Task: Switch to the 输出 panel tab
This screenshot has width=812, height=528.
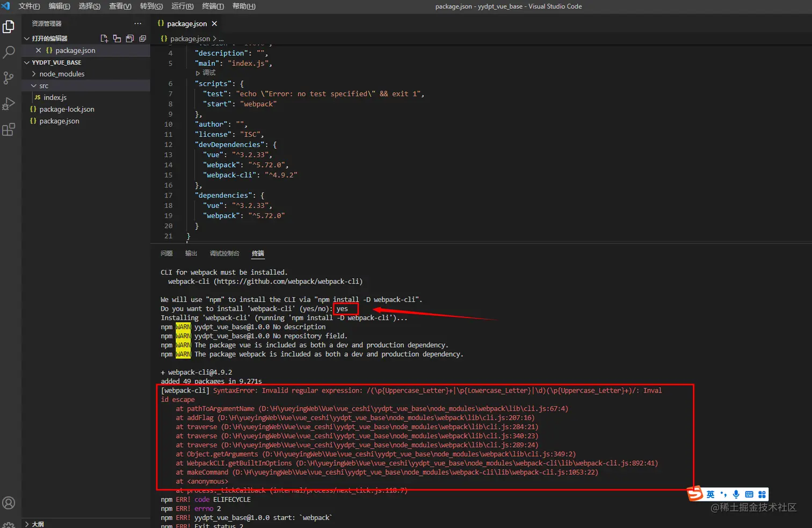Action: 191,254
